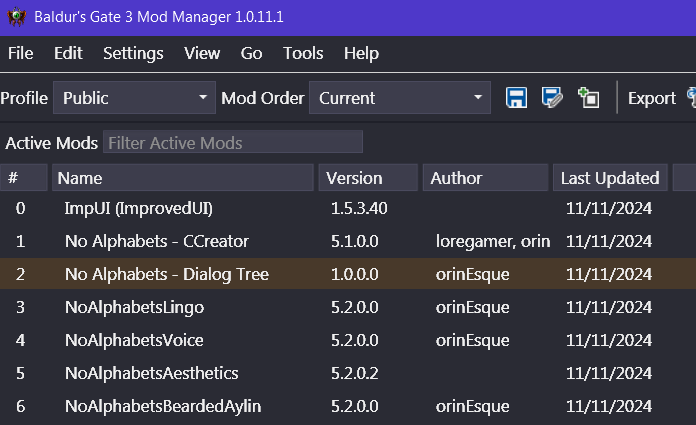
Task: Click the app logo in title bar
Action: pos(17,17)
